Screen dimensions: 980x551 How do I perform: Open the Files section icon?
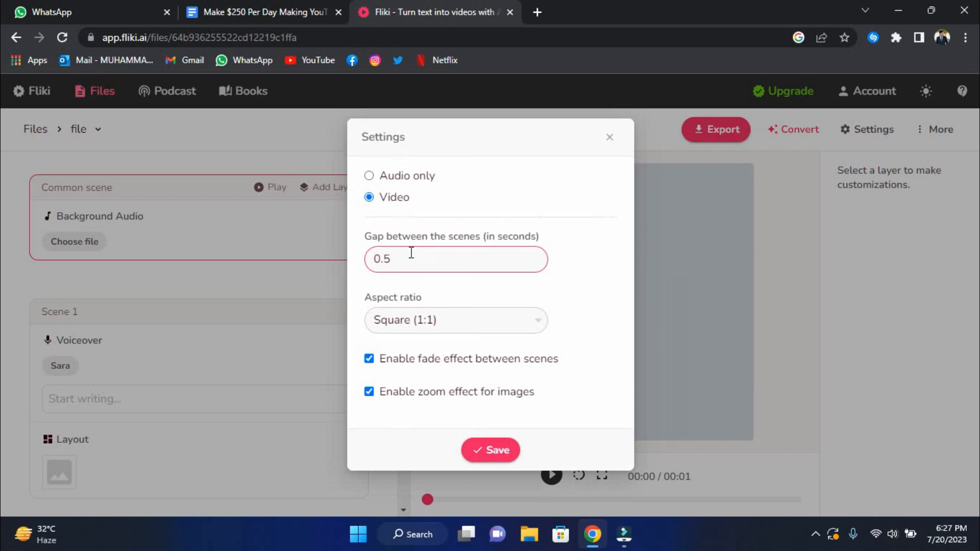[80, 91]
